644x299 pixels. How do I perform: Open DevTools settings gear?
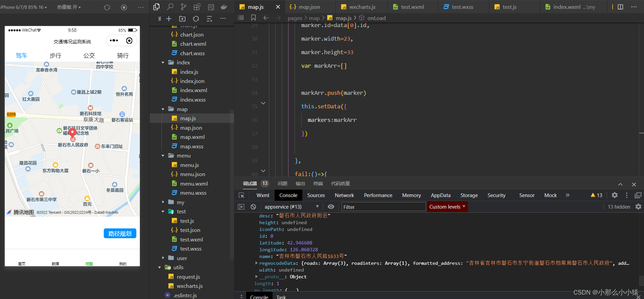click(615, 195)
